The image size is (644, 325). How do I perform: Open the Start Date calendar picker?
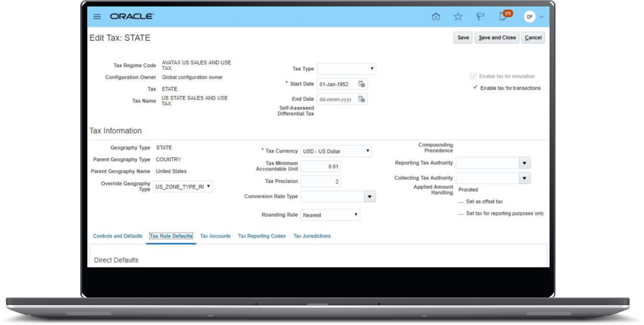[x=362, y=84]
